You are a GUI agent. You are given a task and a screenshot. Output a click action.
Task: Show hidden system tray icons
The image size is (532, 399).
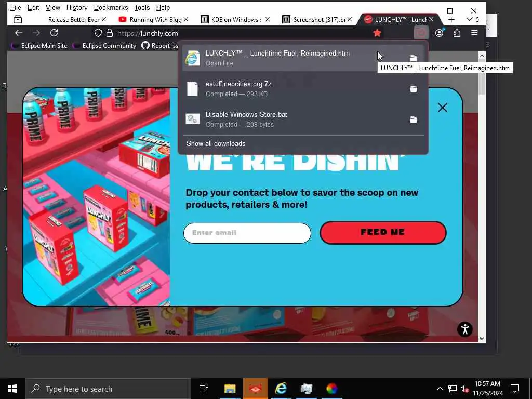coord(440,389)
